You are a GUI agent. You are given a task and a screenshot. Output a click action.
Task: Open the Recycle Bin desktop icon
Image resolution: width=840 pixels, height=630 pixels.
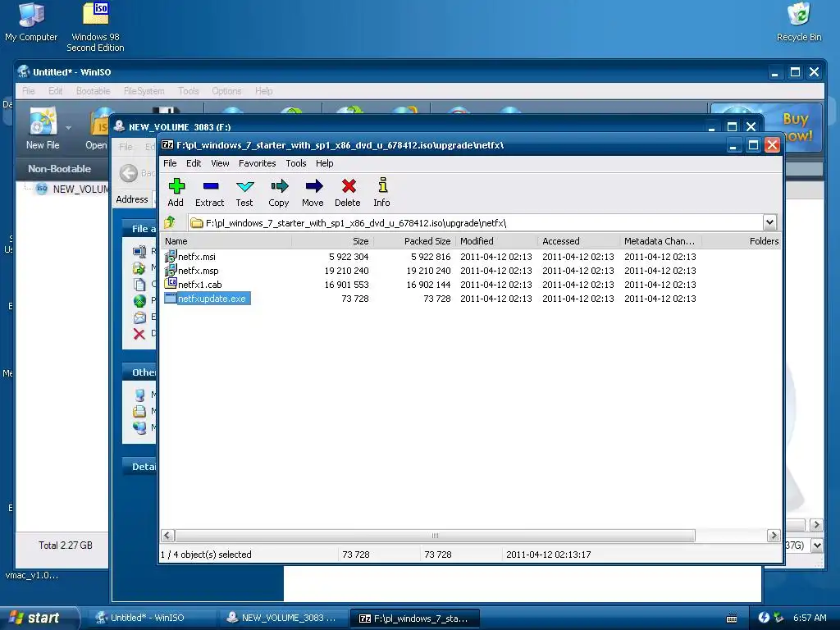(799, 22)
